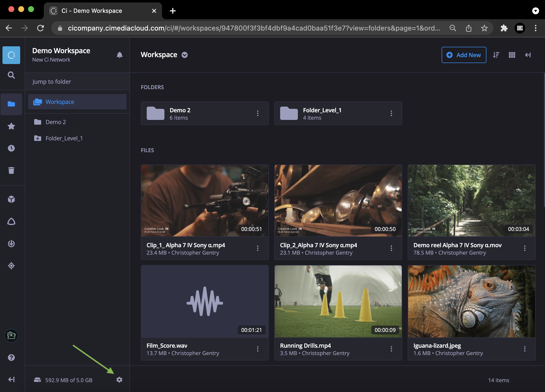This screenshot has width=545, height=392.
Task: Click the Demo Workspace header name
Action: pos(61,50)
